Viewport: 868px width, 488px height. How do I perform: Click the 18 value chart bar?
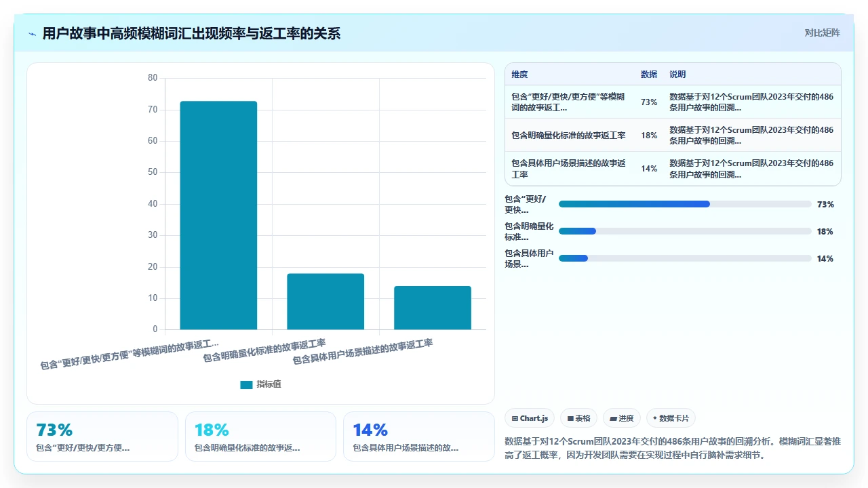tap(325, 302)
